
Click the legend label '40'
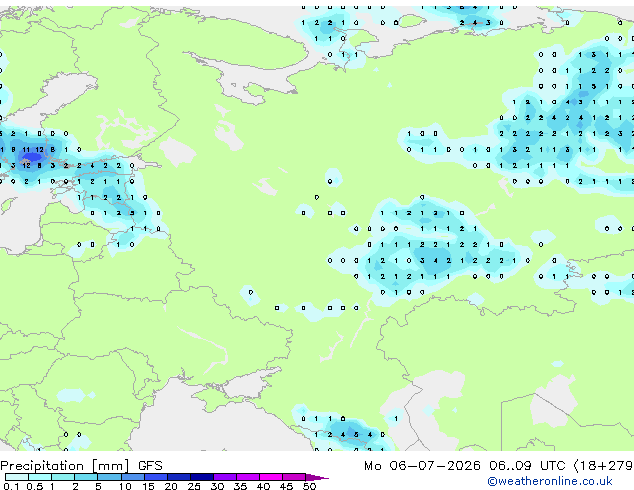coord(263,486)
